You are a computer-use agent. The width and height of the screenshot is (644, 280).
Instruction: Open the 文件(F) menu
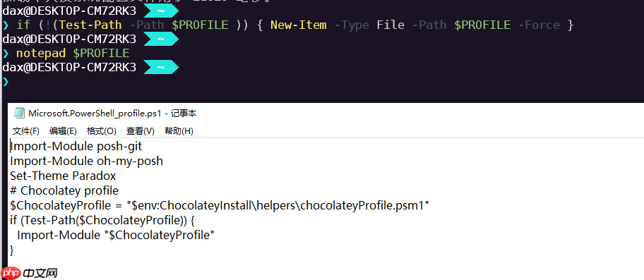pyautogui.click(x=26, y=131)
